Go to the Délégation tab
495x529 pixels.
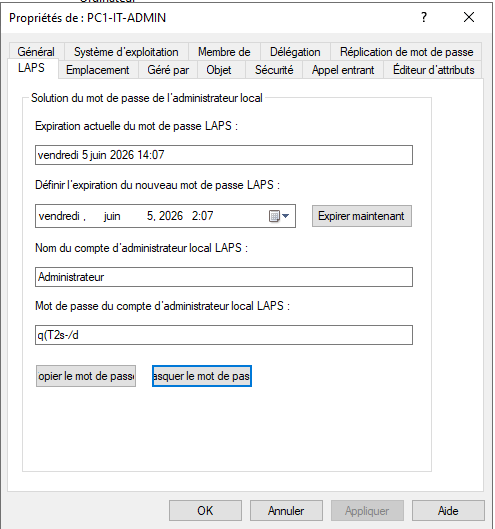coord(295,52)
